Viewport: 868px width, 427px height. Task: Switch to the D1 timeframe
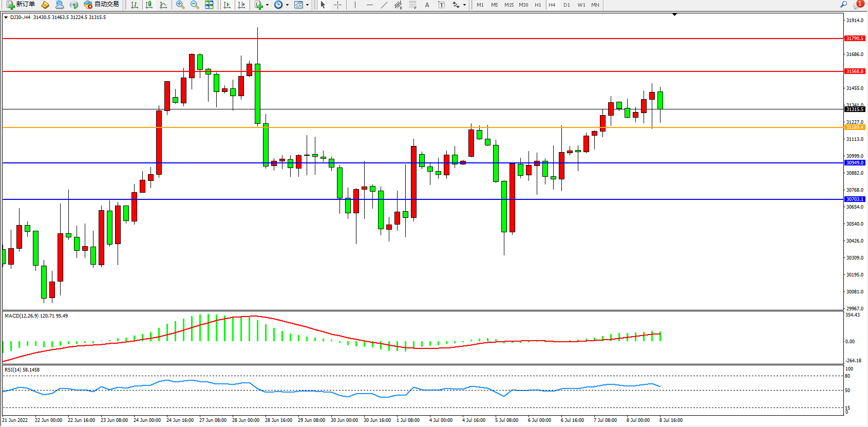[x=567, y=5]
